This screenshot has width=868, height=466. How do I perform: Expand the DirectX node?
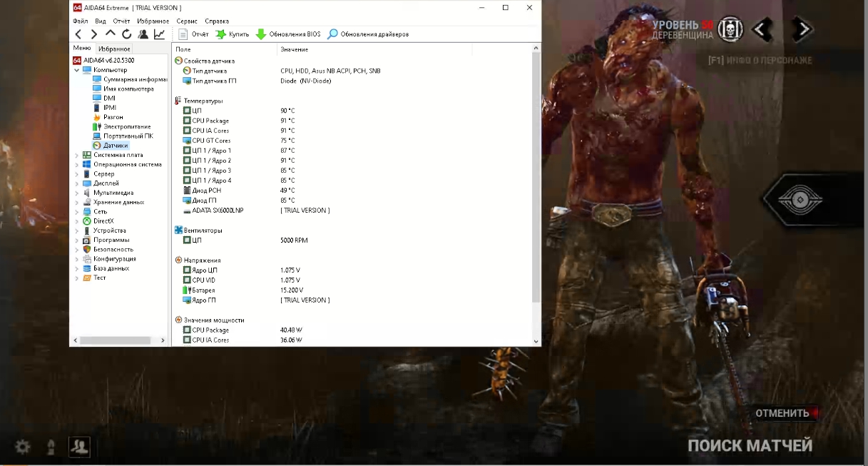click(77, 221)
